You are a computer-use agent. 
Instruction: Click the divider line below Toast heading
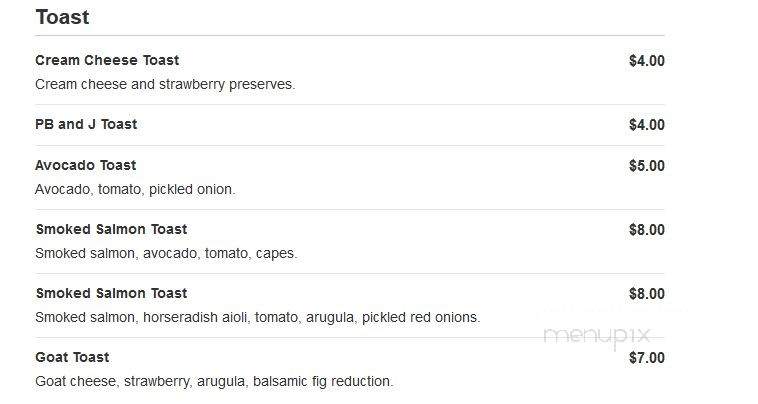point(350,35)
